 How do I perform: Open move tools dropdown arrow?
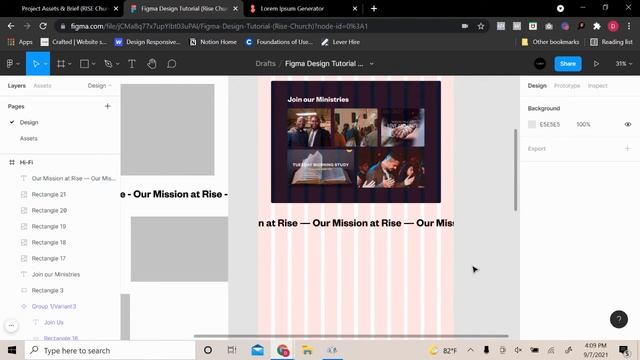pyautogui.click(x=45, y=64)
